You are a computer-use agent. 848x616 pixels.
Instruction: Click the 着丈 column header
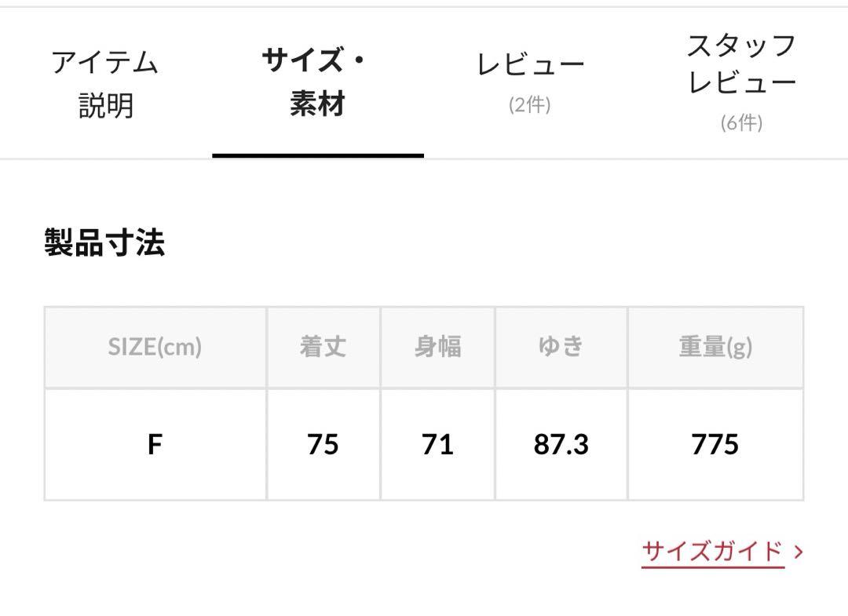click(x=323, y=347)
